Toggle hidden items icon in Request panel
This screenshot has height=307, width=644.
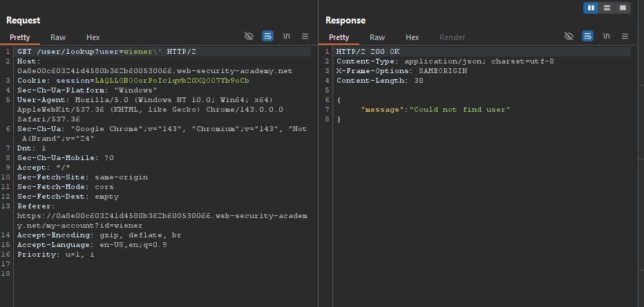(249, 36)
